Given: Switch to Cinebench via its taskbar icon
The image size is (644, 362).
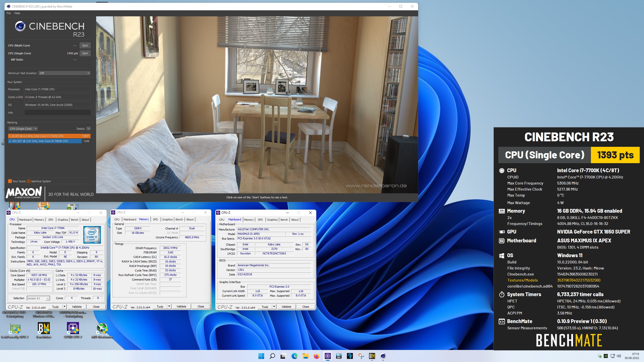Looking at the screenshot, I should click(x=383, y=356).
